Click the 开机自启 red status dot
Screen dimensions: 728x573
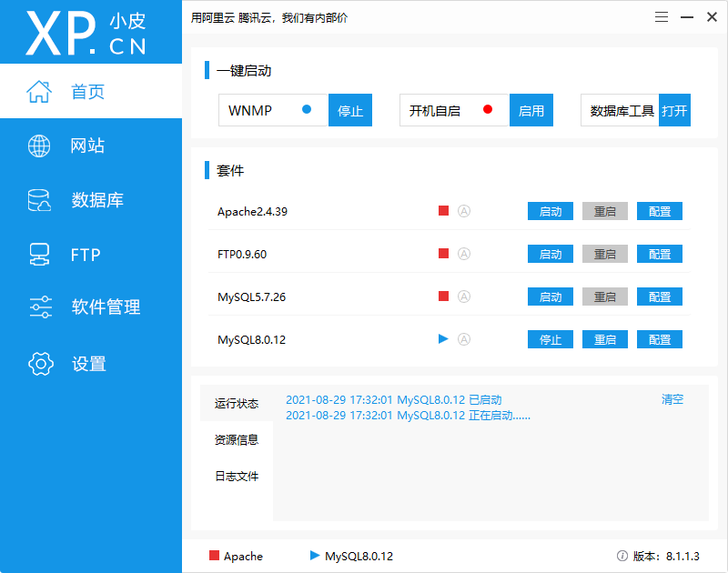488,109
